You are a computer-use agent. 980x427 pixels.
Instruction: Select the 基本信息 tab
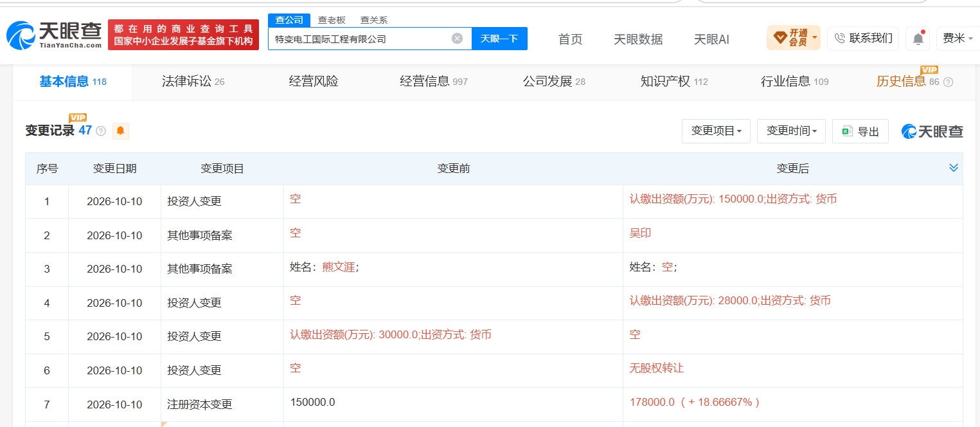73,82
